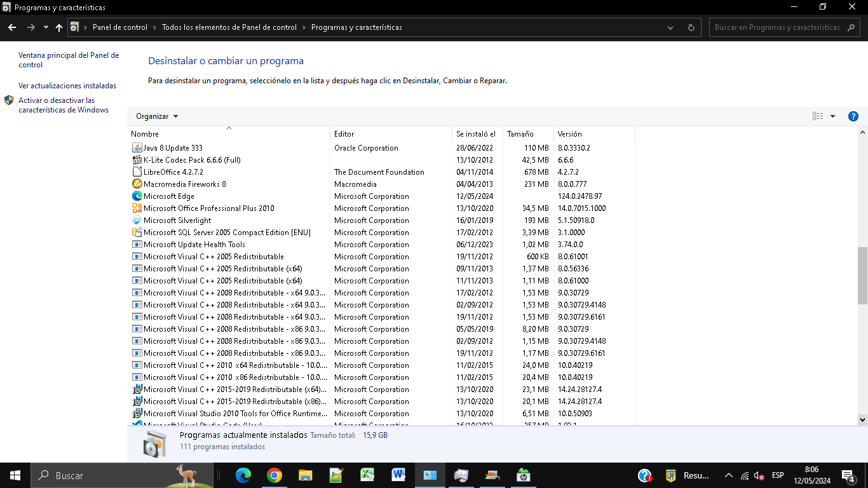This screenshot has height=488, width=868.
Task: Click the Panel de control breadcrumb
Action: point(120,27)
